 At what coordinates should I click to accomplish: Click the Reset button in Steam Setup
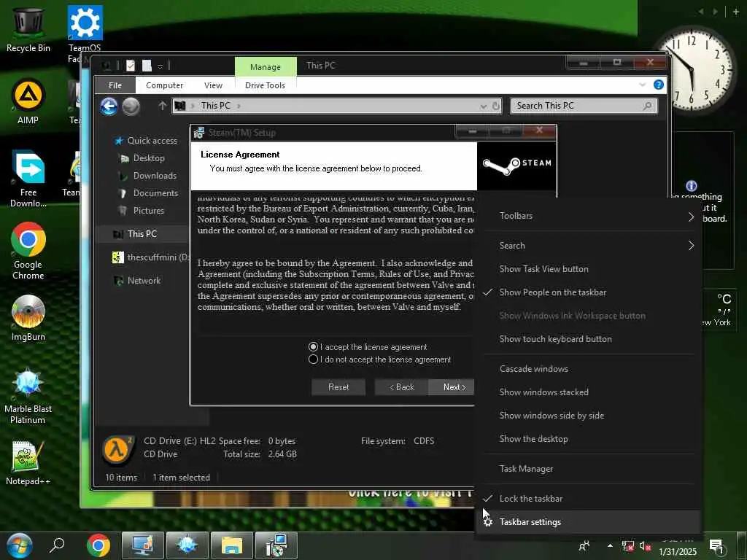click(338, 387)
